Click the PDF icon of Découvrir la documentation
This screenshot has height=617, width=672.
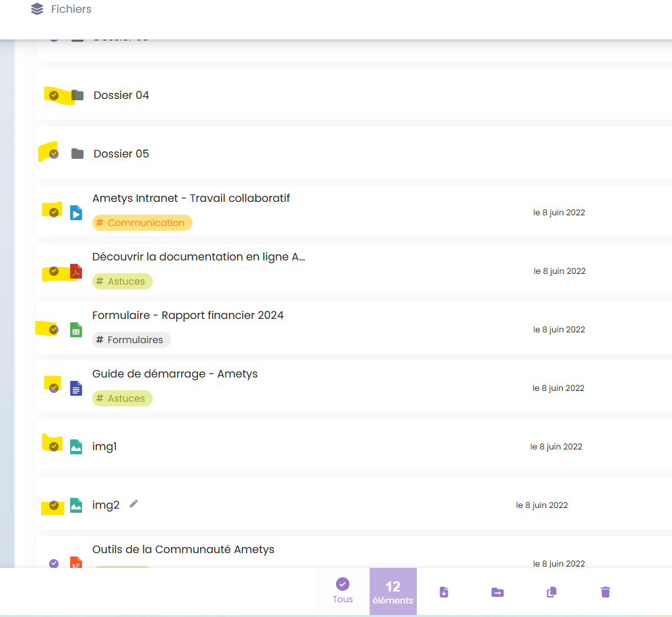point(76,272)
